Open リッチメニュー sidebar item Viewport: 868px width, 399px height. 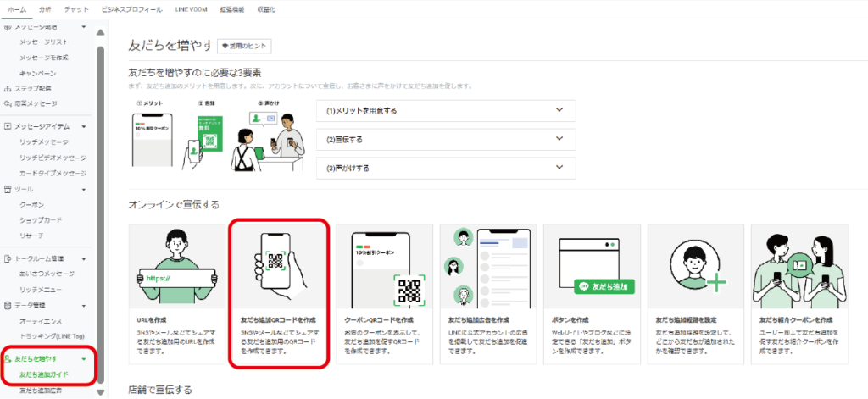tap(41, 290)
